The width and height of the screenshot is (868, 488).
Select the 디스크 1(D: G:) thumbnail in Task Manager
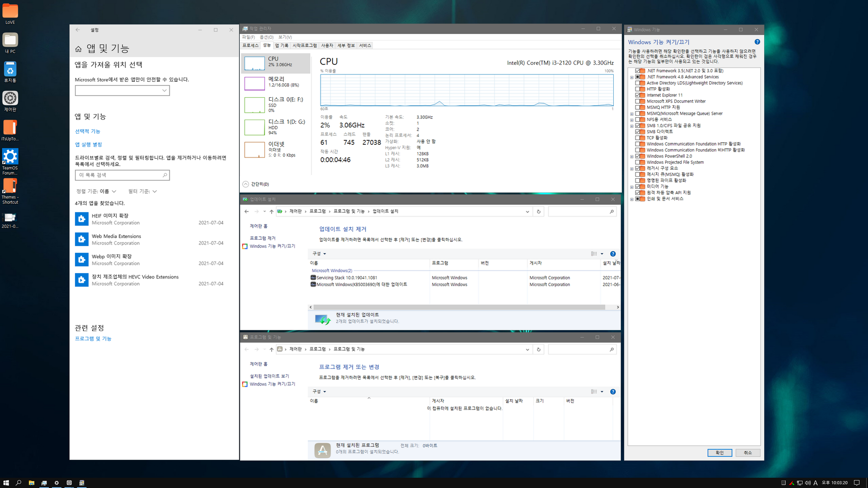pos(254,127)
